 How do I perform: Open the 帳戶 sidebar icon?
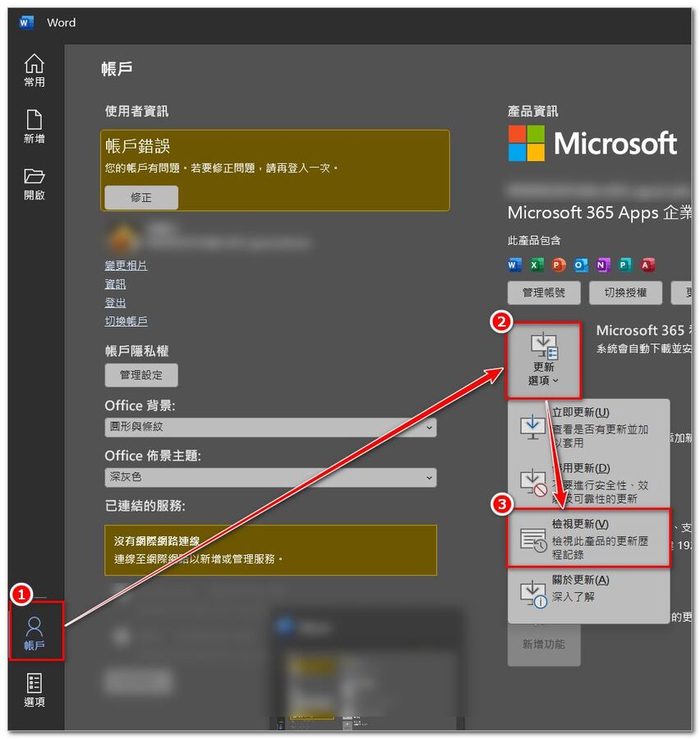tap(34, 631)
